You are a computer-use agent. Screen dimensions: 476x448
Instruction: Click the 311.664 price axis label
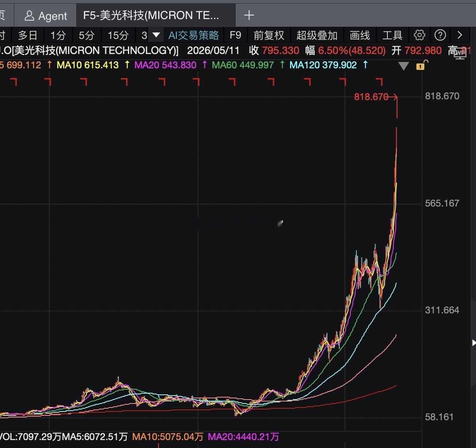(x=442, y=310)
